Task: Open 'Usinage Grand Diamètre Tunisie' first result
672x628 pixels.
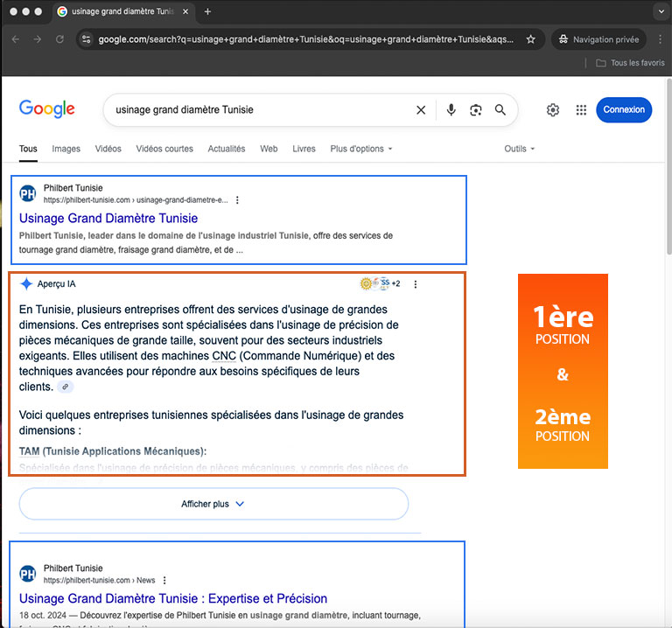Action: click(108, 218)
